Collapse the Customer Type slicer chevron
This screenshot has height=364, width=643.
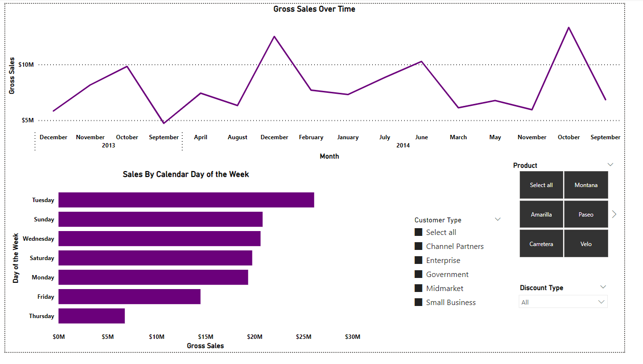pyautogui.click(x=498, y=219)
